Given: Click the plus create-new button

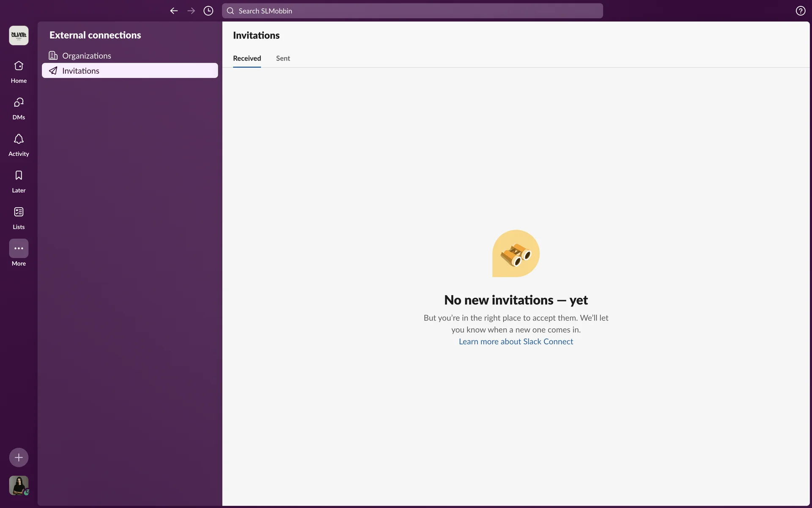Looking at the screenshot, I should [19, 457].
